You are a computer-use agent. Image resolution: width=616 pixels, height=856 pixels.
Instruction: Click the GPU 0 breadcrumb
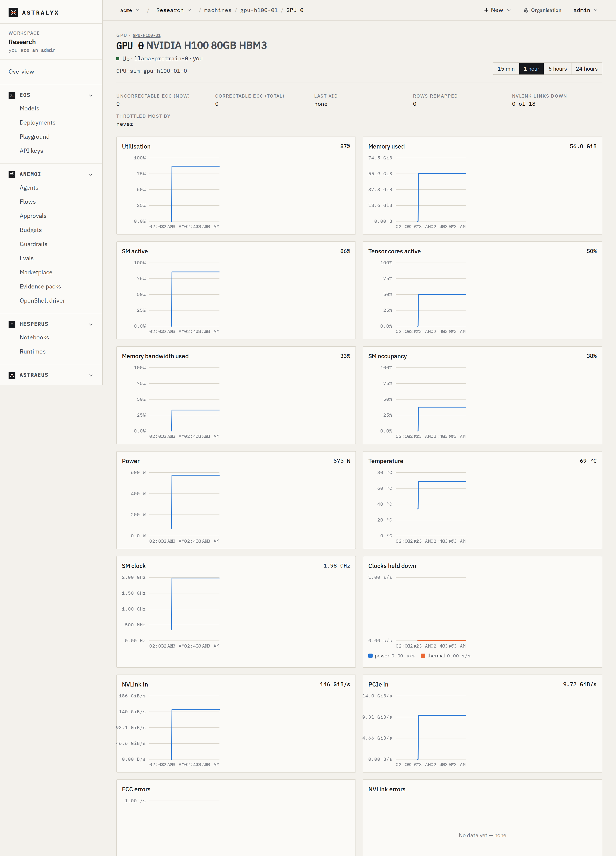tap(295, 10)
